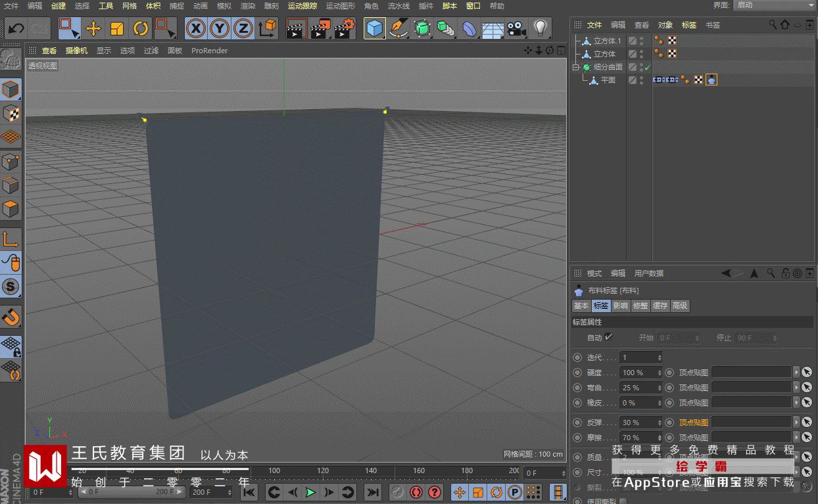Click timeline marker at frame 120
Image resolution: width=818 pixels, height=504 pixels.
coord(323,471)
